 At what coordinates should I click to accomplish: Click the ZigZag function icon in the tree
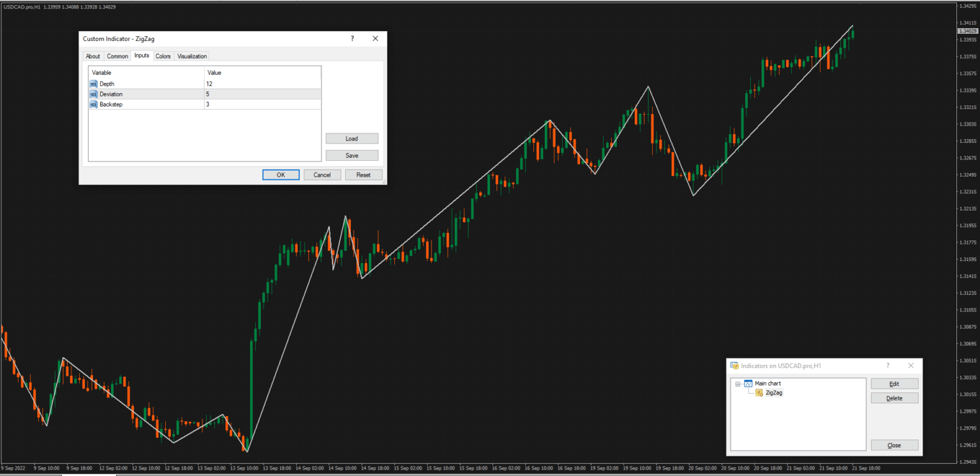click(x=758, y=392)
